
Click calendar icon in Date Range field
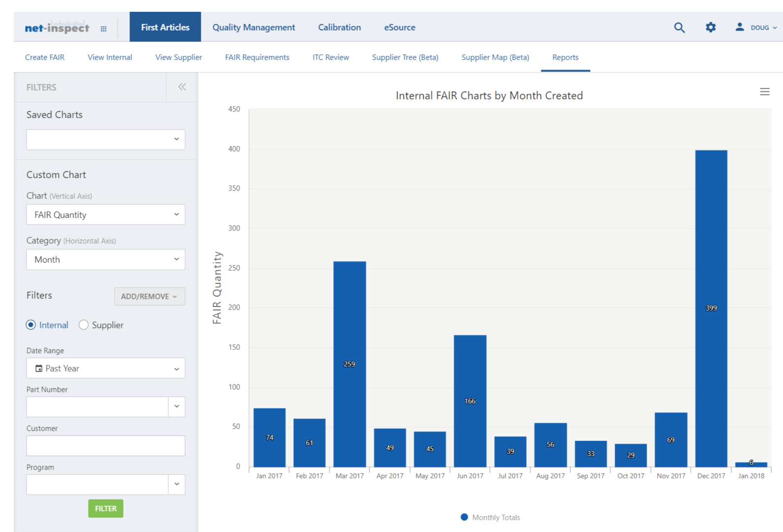[x=39, y=368]
